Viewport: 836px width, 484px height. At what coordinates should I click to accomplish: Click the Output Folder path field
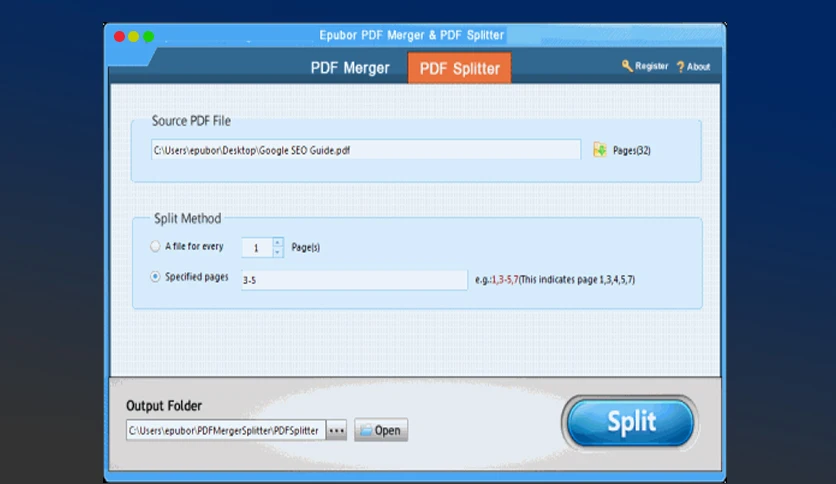pos(226,430)
